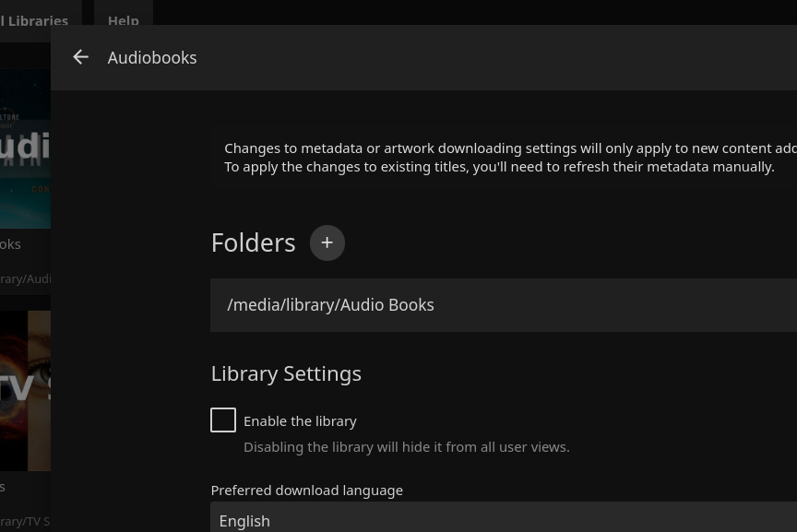Click the Folders section heading

tap(253, 242)
